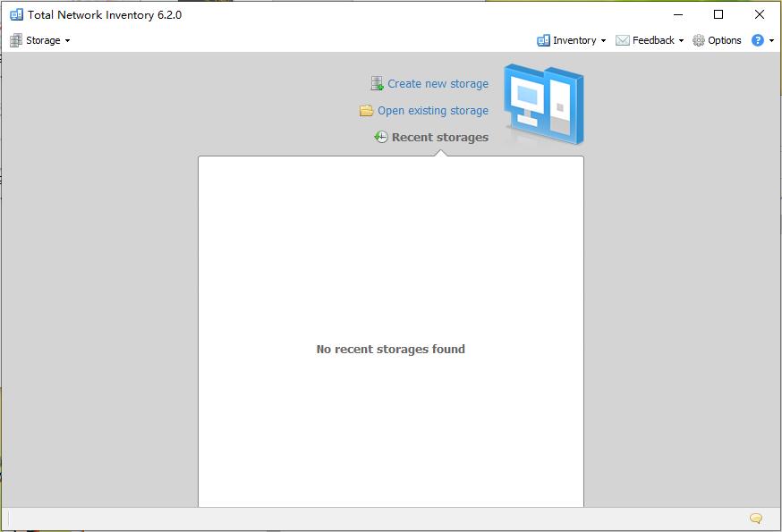Click the large Total Network Inventory logo

(544, 106)
